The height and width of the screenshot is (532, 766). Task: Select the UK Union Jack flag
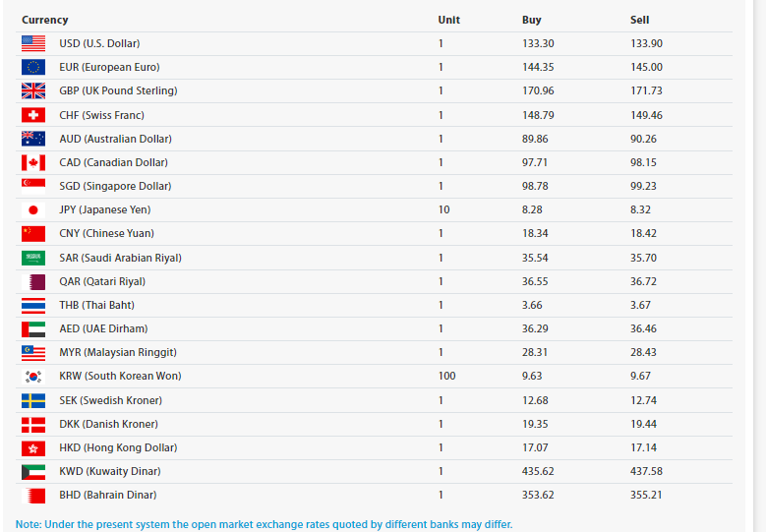pos(33,90)
